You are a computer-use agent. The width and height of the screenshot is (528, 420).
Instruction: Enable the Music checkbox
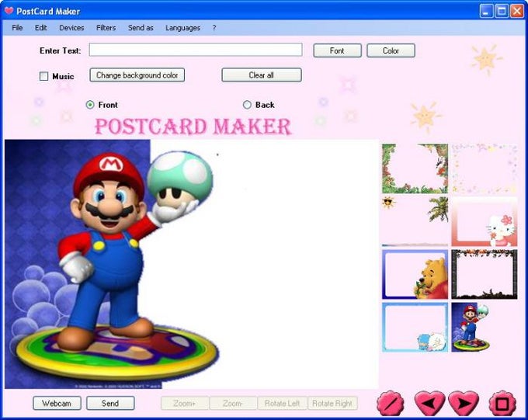pos(43,76)
